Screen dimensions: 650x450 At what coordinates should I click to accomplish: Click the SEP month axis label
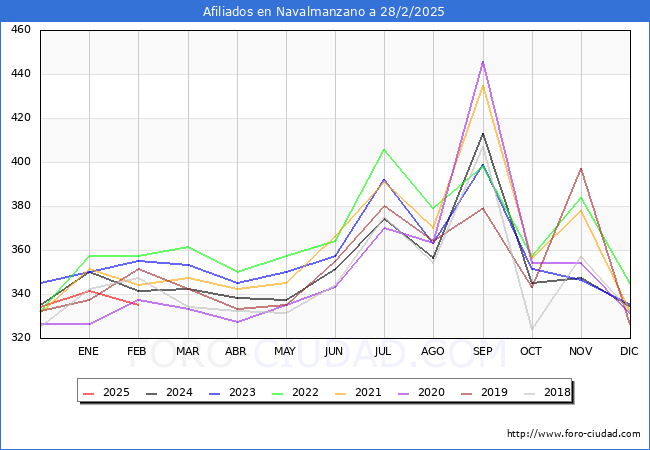click(483, 351)
